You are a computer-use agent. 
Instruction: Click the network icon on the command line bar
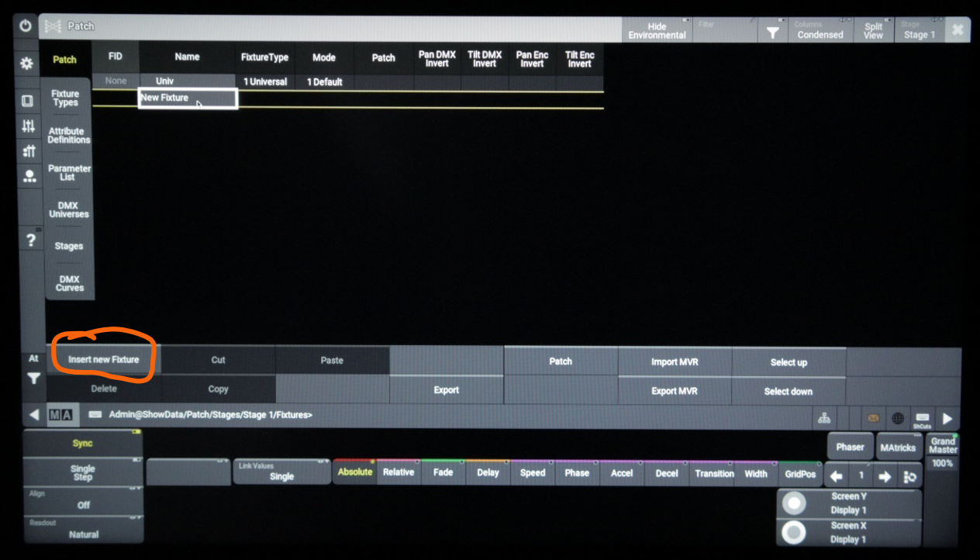823,418
